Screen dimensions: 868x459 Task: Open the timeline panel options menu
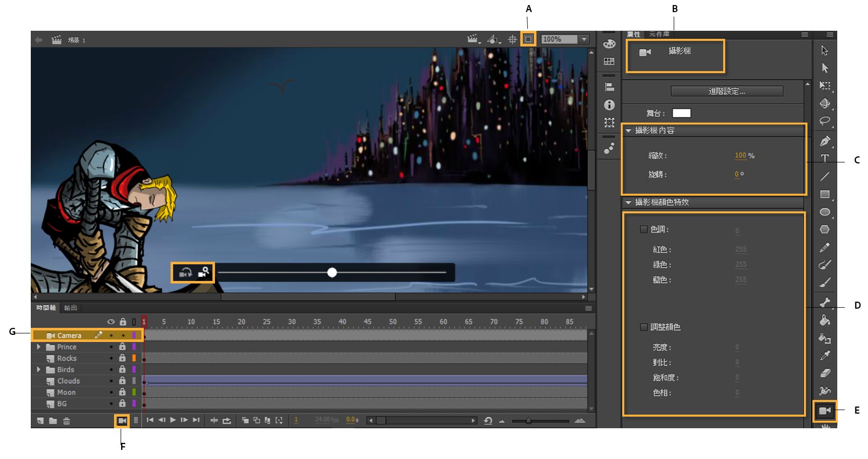pyautogui.click(x=588, y=308)
